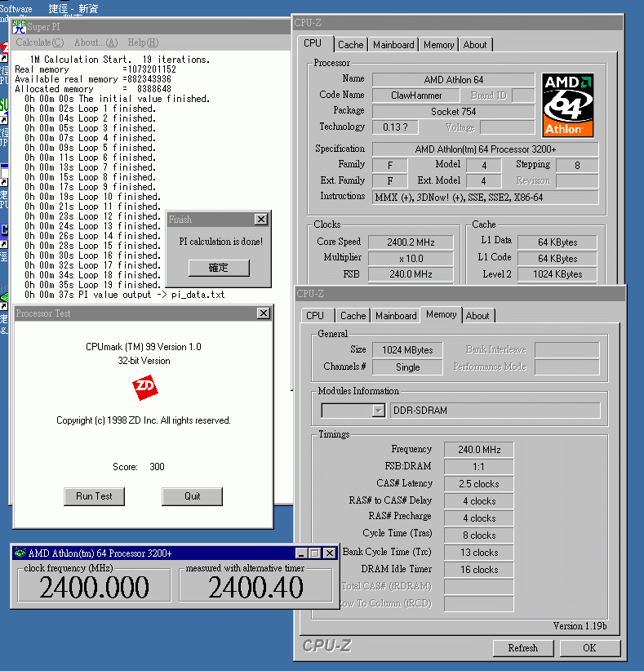Click Level 2 cache value 1024 KBytes
Viewport: 644px width, 671px height.
click(x=557, y=274)
